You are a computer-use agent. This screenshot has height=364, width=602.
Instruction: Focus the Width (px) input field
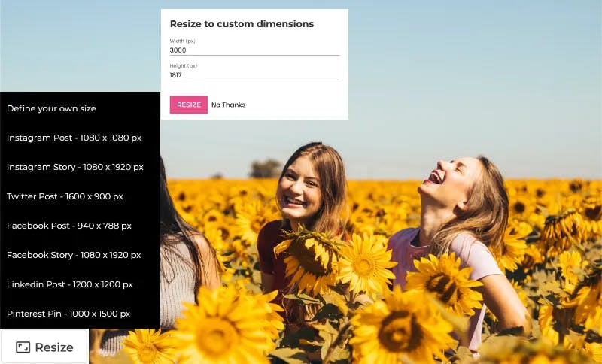[x=254, y=50]
